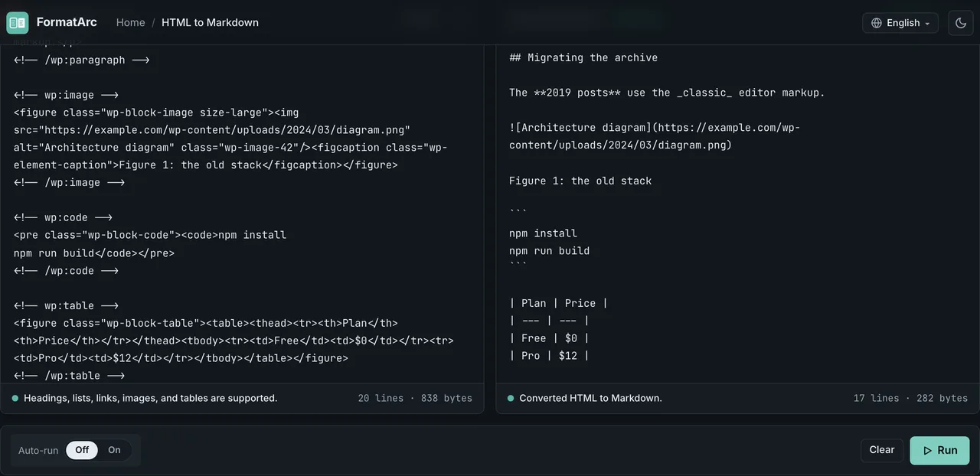The image size is (980, 476).
Task: Click the '<!-- /wp:paragraph -->' input line
Action: [x=81, y=60]
